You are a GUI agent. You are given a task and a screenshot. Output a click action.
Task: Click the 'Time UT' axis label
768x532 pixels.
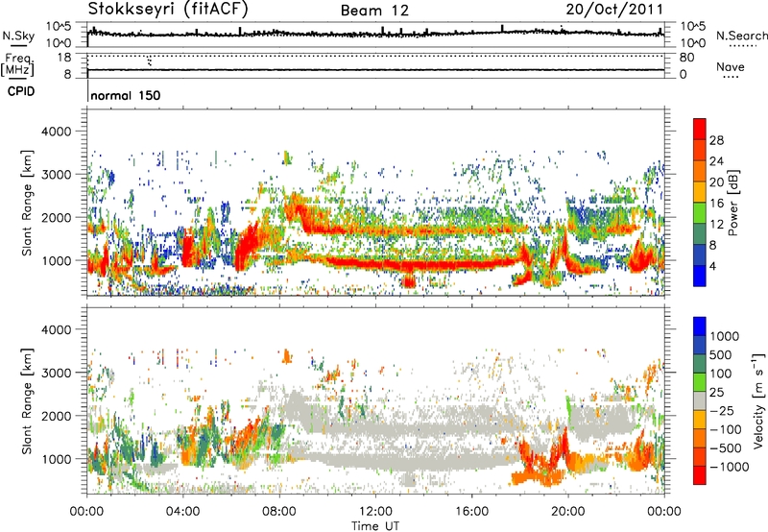click(x=375, y=526)
